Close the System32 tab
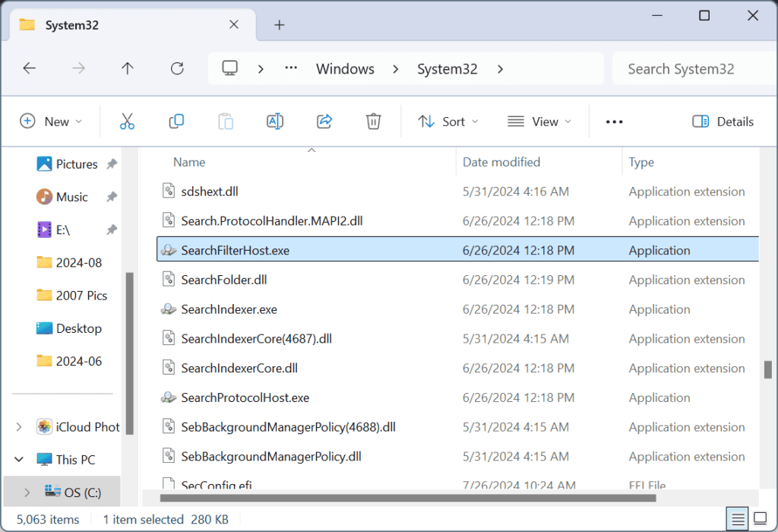 [234, 25]
